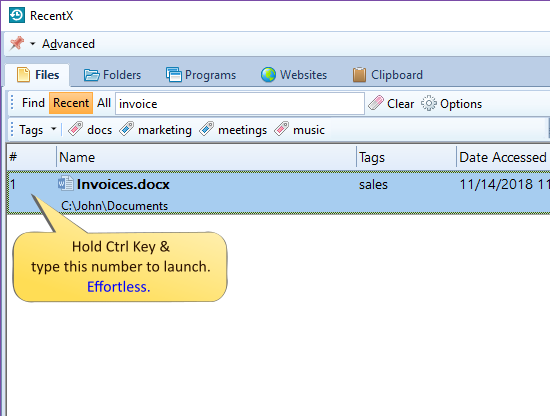This screenshot has width=550, height=416.
Task: Click the RecentX app logo icon
Action: click(16, 15)
